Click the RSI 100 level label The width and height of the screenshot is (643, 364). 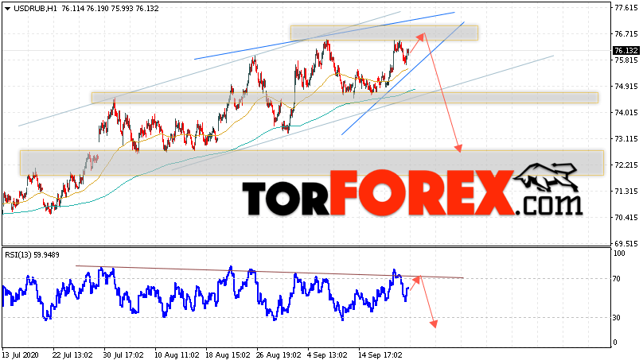pyautogui.click(x=619, y=254)
